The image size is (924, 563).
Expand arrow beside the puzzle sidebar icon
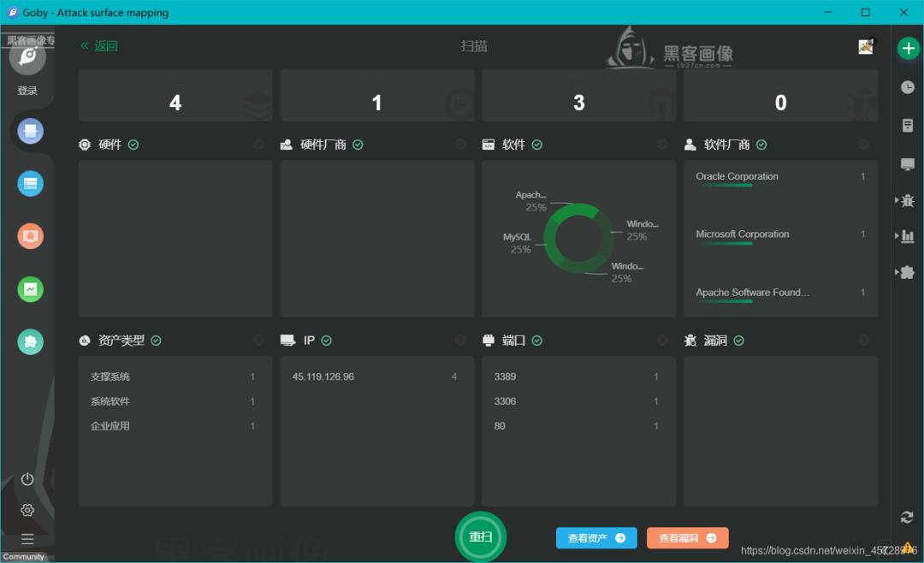897,272
